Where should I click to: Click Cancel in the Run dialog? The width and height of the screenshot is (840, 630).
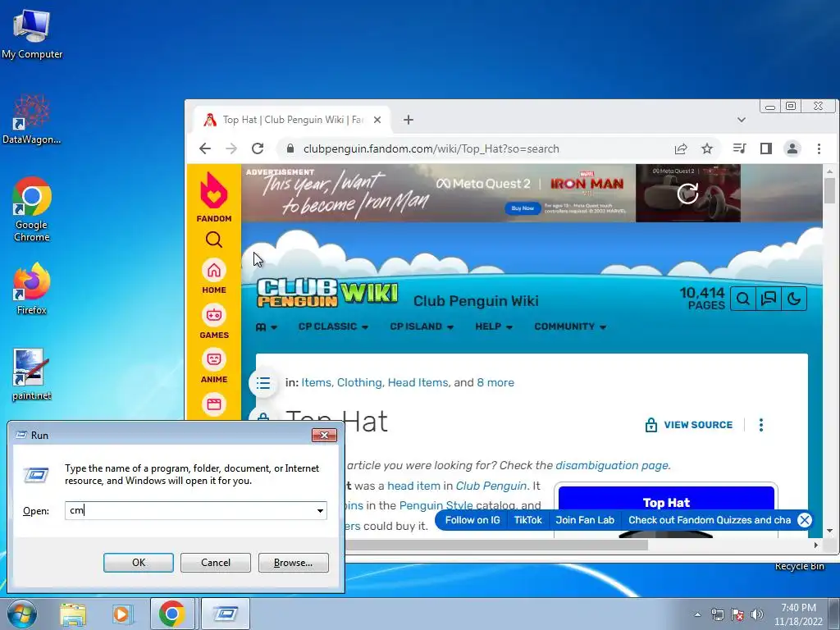tap(216, 563)
